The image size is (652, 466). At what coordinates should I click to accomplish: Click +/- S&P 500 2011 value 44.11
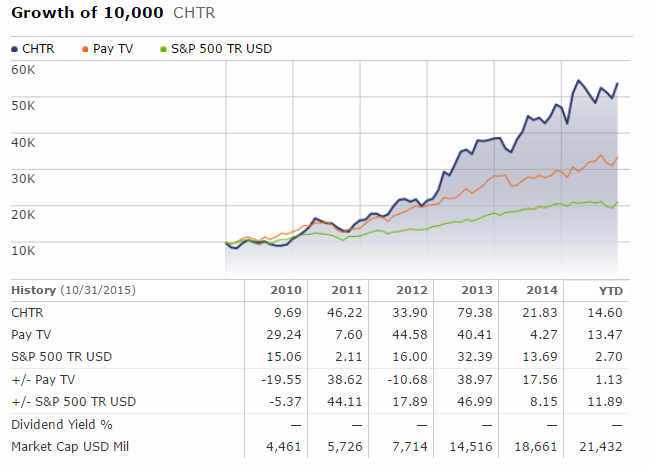pyautogui.click(x=345, y=402)
